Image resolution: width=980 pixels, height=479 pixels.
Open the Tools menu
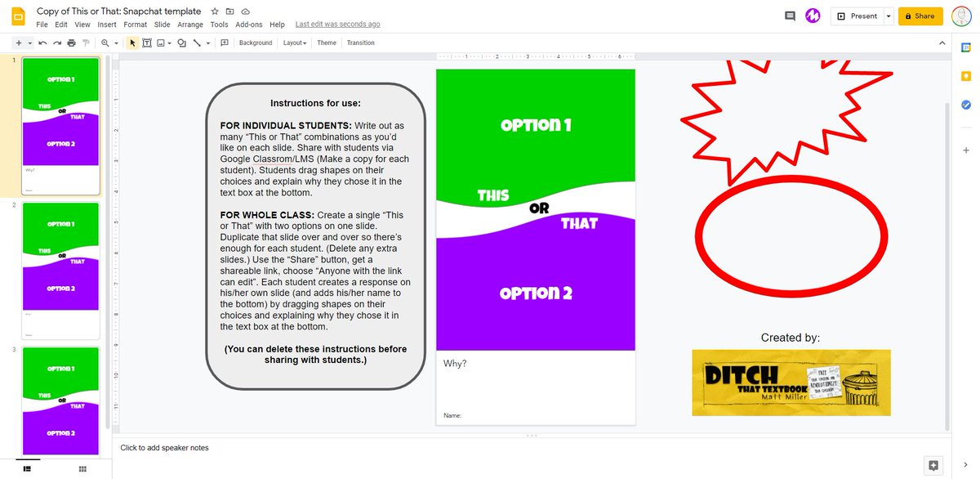pos(219,25)
